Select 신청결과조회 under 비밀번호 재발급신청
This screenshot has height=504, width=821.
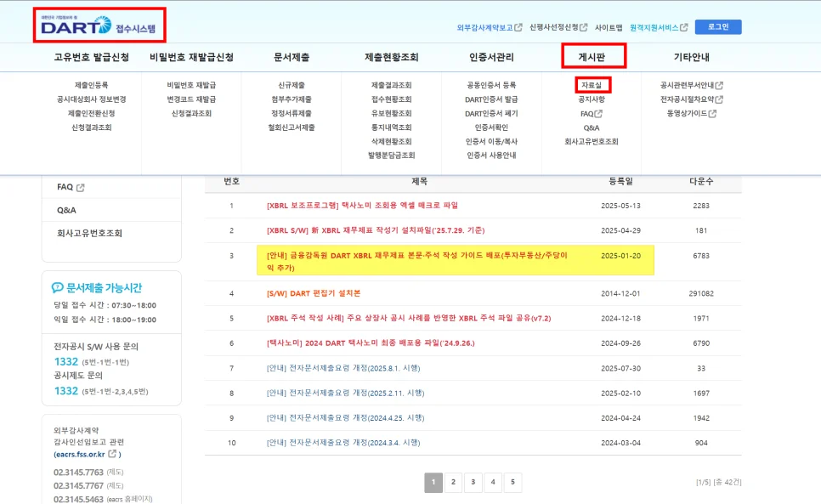tap(191, 113)
